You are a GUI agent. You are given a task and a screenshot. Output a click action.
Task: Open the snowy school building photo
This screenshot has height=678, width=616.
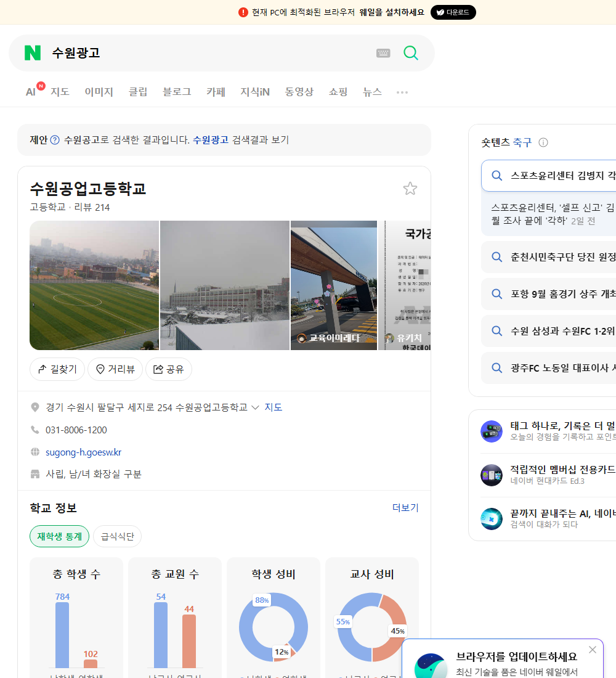pyautogui.click(x=225, y=285)
